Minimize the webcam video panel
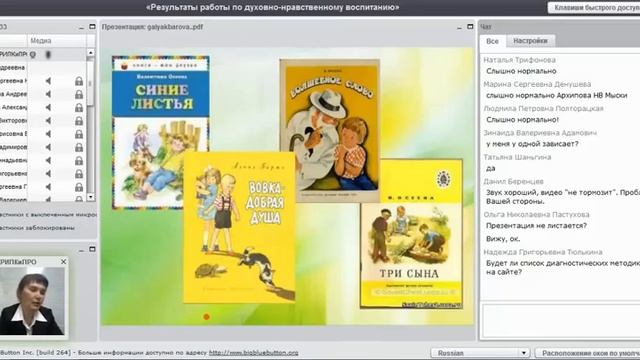Screen dimensions: 640x360 82,249
